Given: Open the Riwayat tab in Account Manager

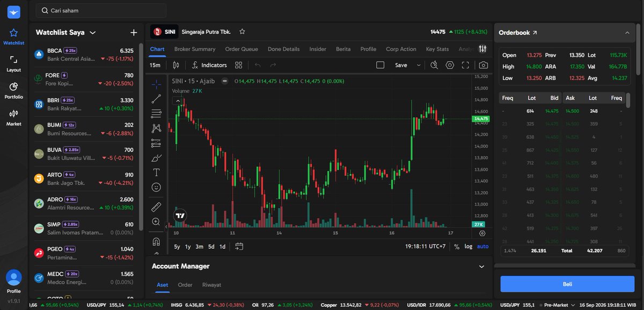Looking at the screenshot, I should point(211,285).
